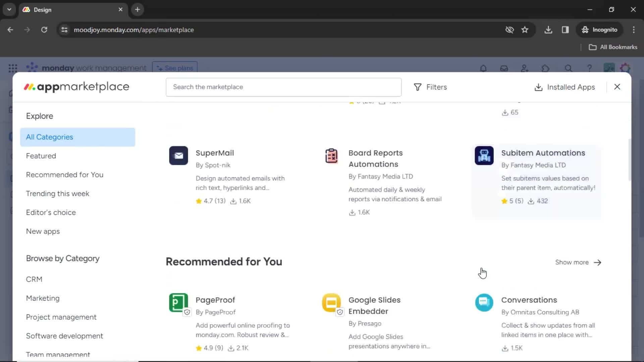
Task: Click the notifications bell icon
Action: click(x=483, y=68)
